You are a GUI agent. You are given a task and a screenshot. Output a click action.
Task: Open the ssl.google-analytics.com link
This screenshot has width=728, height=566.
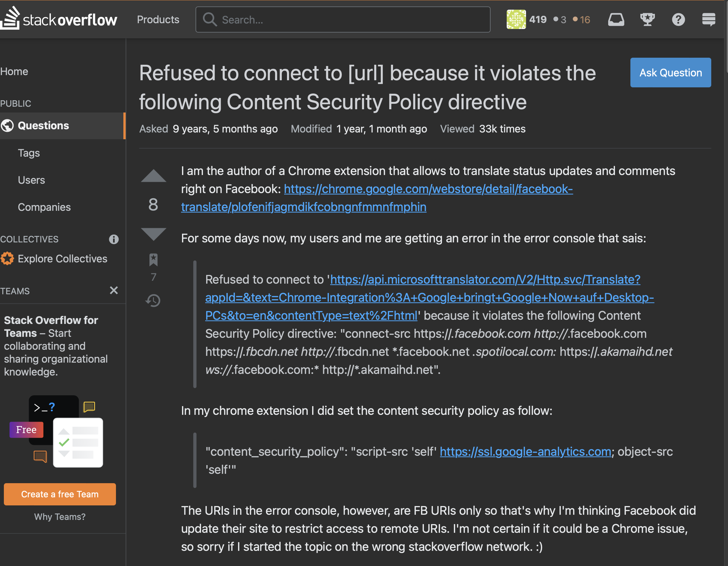point(525,452)
